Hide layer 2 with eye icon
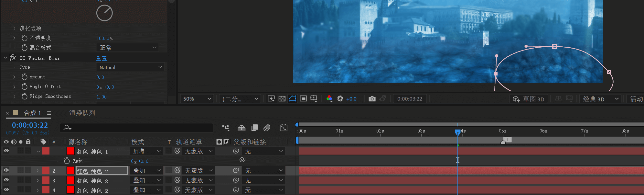Screen dimensions: 644x195 [x=6, y=170]
